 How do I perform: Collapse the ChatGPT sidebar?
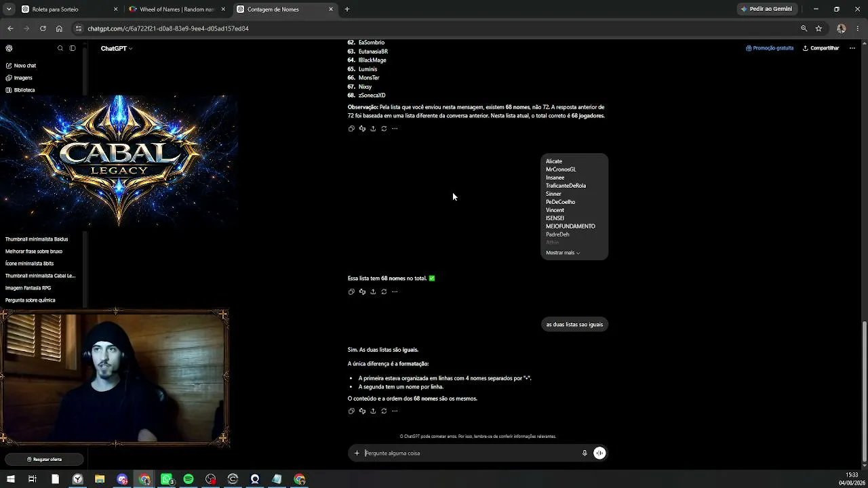pos(73,48)
